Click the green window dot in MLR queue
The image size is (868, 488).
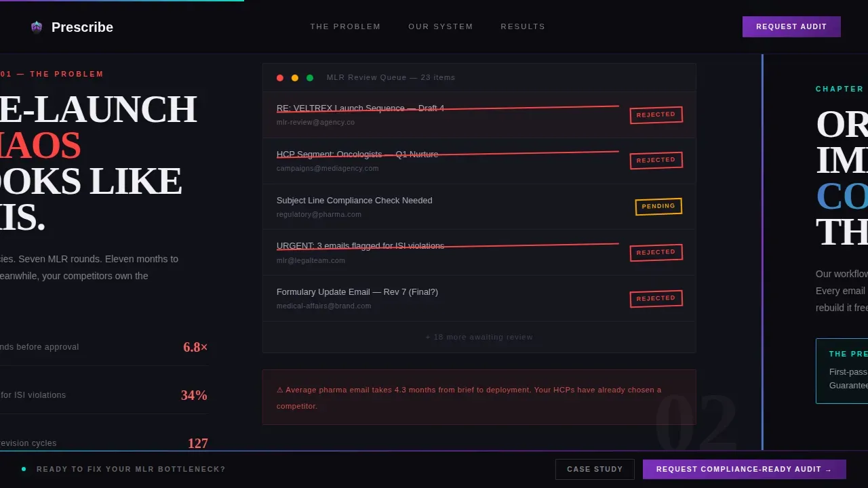pyautogui.click(x=310, y=78)
